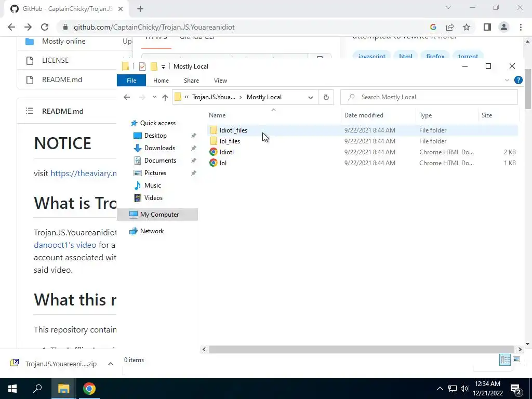Screen dimensions: 532x399
Task: Select the lol Chrome HTML file
Action: [x=362, y=163]
